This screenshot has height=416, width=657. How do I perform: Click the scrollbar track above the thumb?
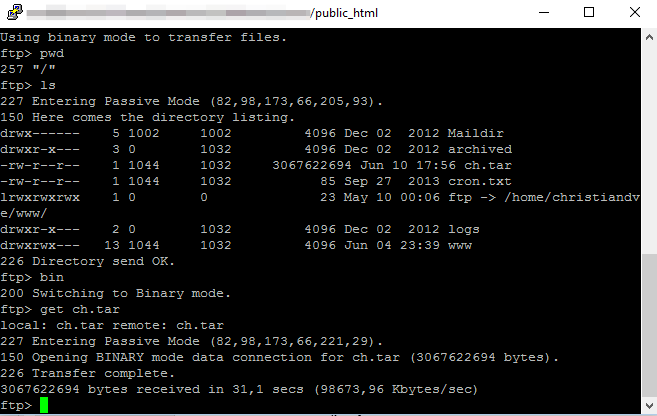point(649,150)
